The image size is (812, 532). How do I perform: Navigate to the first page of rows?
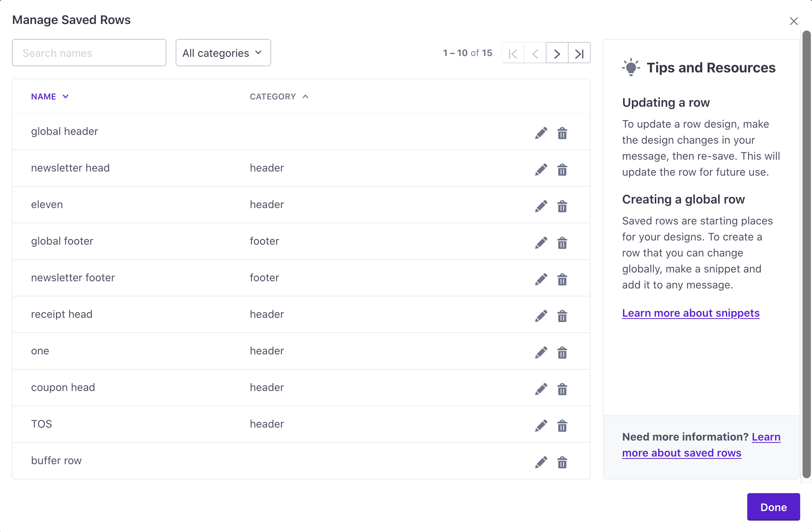click(x=513, y=53)
